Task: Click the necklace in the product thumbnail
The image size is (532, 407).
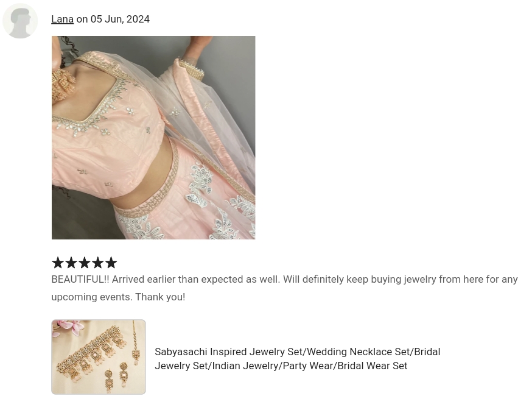Action: pyautogui.click(x=91, y=352)
